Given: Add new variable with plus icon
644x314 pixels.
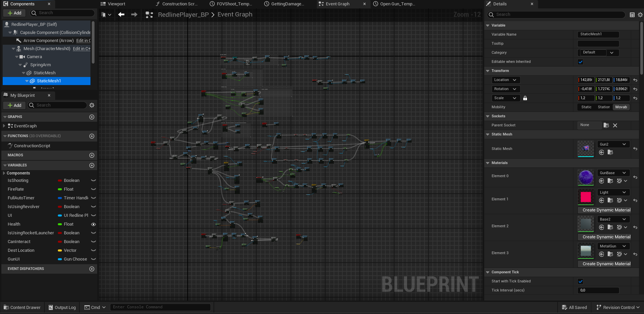Looking at the screenshot, I should point(92,165).
